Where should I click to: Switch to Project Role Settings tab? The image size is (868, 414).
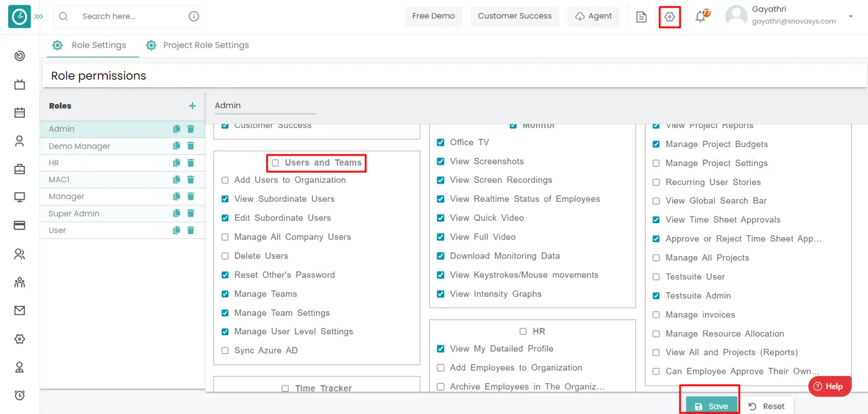pyautogui.click(x=197, y=45)
